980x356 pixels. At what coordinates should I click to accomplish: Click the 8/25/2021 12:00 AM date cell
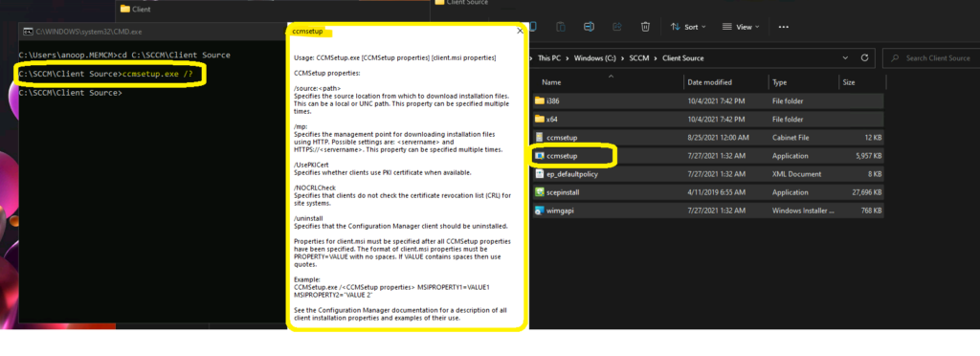tap(719, 138)
